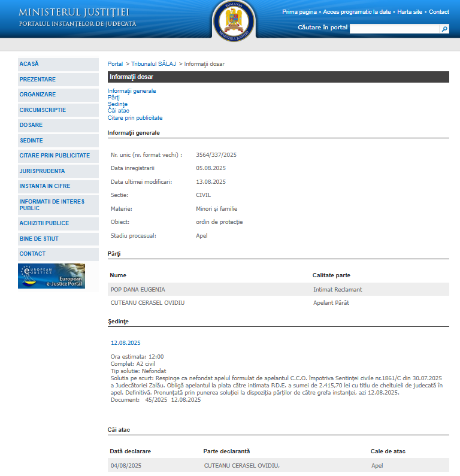The width and height of the screenshot is (460, 476).
Task: Select JURISPRUDENTA in the sidebar menu
Action: (x=58, y=171)
